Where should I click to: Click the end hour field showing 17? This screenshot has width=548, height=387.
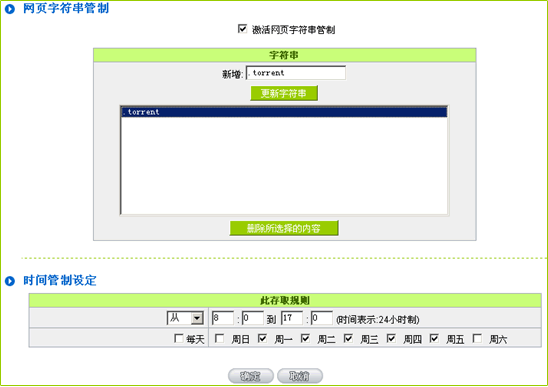pyautogui.click(x=292, y=318)
